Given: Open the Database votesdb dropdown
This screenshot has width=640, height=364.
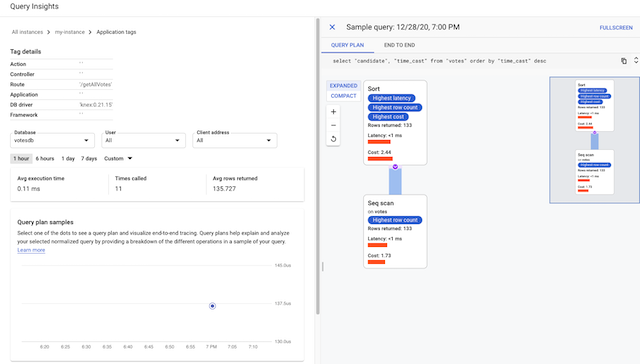Looking at the screenshot, I should (x=52, y=140).
